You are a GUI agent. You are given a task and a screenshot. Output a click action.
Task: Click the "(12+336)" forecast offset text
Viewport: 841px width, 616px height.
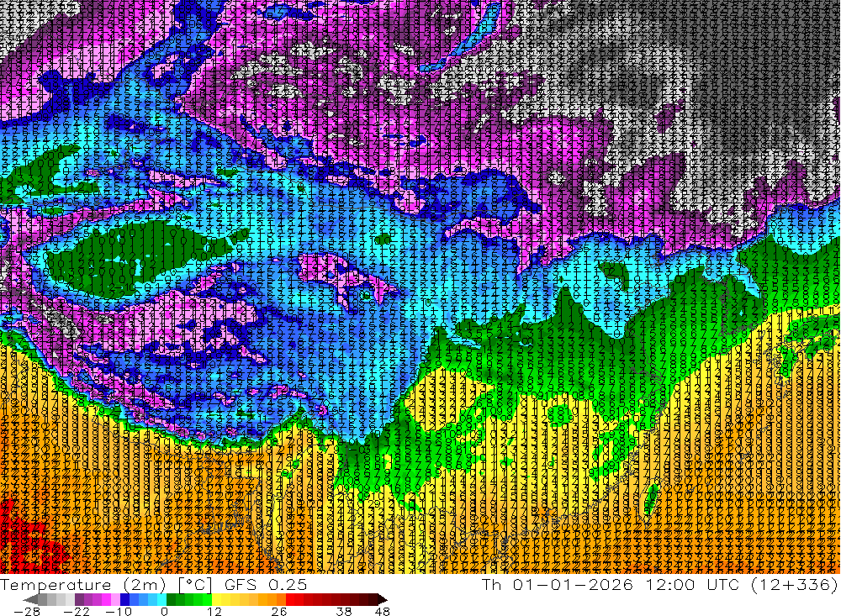click(x=795, y=585)
